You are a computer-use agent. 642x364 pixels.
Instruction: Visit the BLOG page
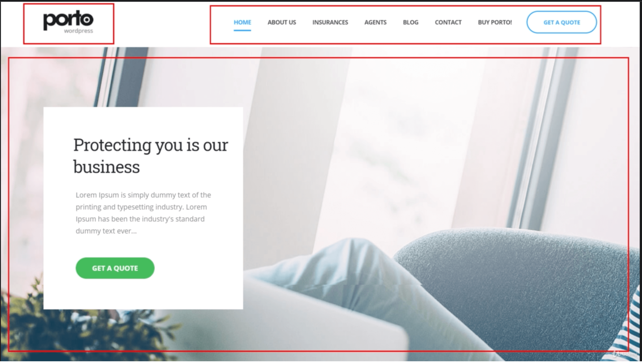click(x=410, y=22)
